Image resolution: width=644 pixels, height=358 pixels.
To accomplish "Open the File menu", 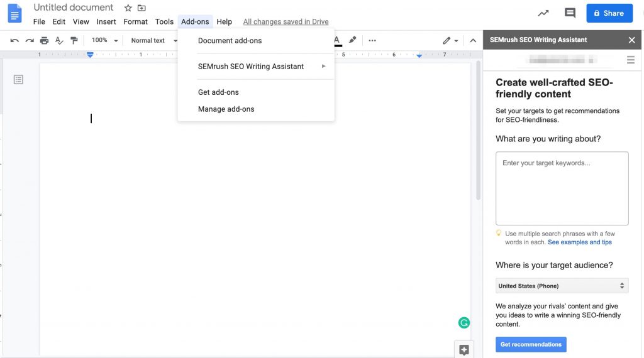I will tap(39, 22).
